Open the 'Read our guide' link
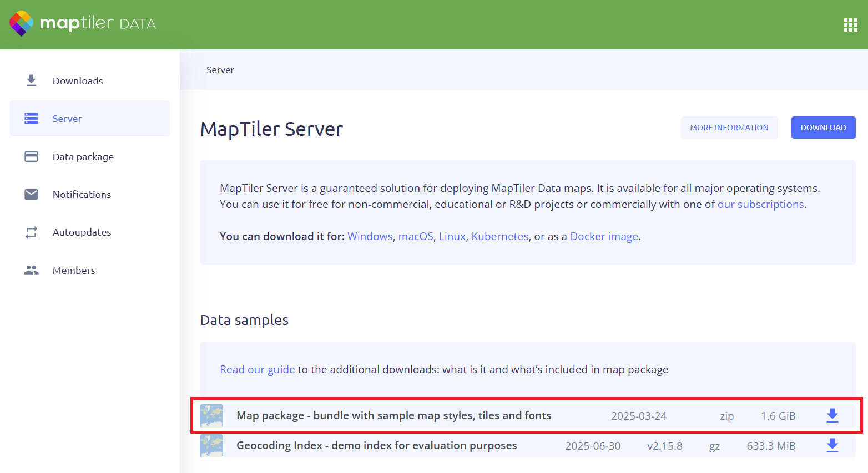868x473 pixels. 257,369
